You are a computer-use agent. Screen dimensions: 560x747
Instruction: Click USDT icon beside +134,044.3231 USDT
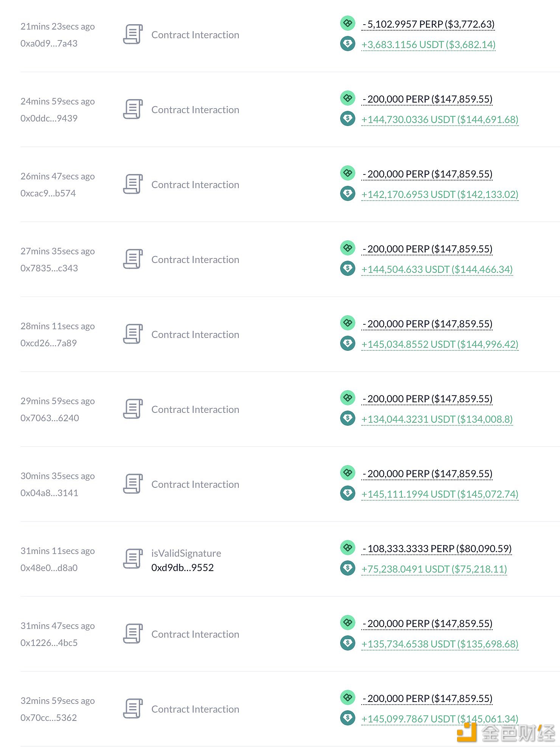(347, 418)
